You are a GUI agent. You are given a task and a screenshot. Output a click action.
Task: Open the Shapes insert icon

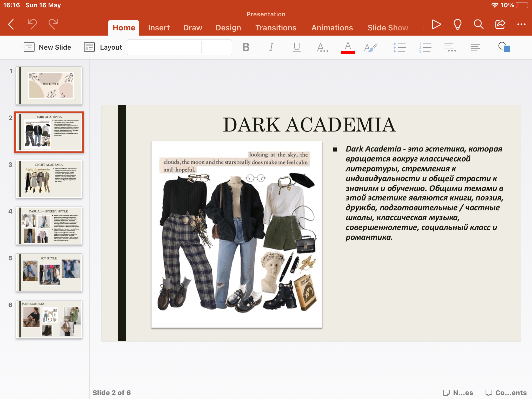504,47
